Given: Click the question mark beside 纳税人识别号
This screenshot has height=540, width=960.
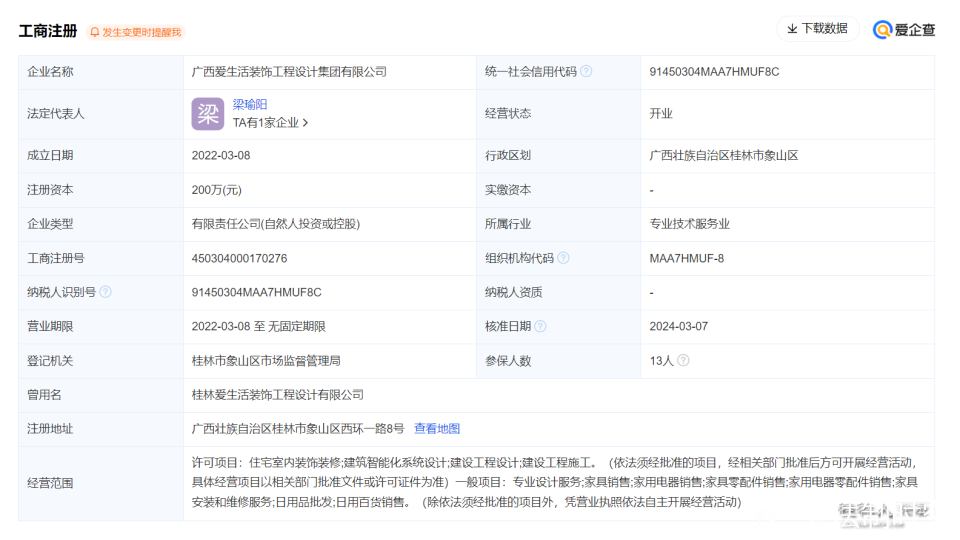Looking at the screenshot, I should click(105, 292).
